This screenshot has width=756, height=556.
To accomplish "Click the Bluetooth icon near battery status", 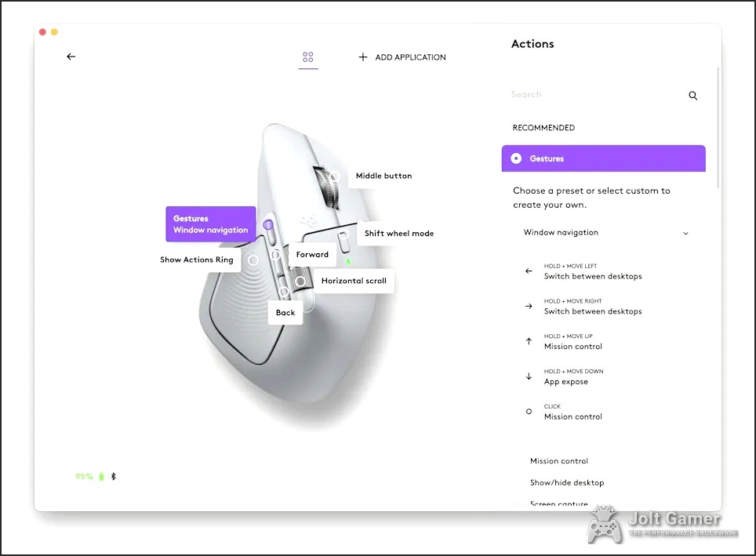I will tap(111, 476).
